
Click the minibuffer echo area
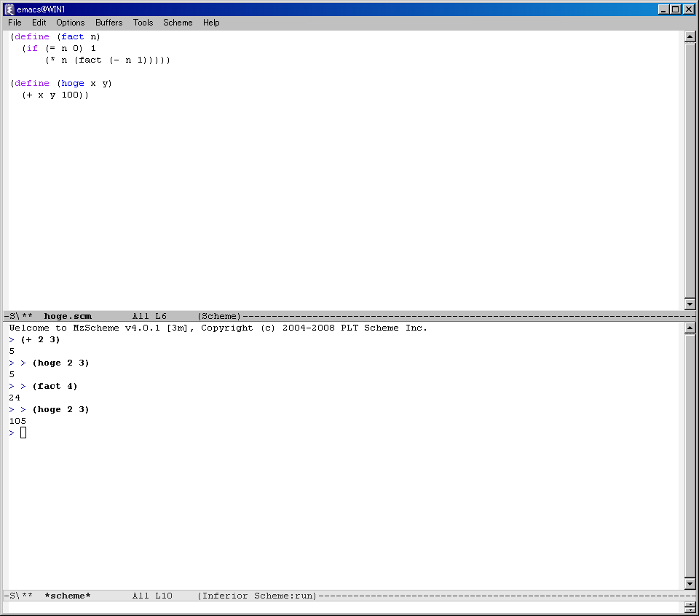click(343, 607)
